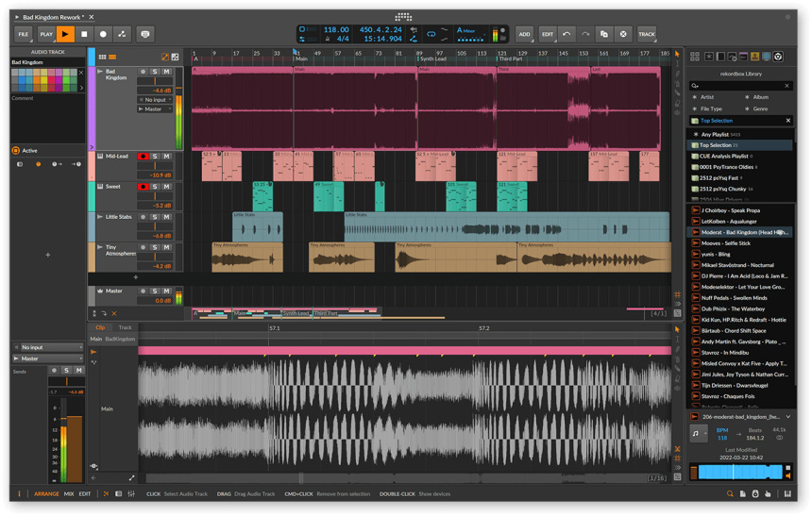Open Bad Kingdom track's No input dropdown
The width and height of the screenshot is (812, 516).
(155, 100)
